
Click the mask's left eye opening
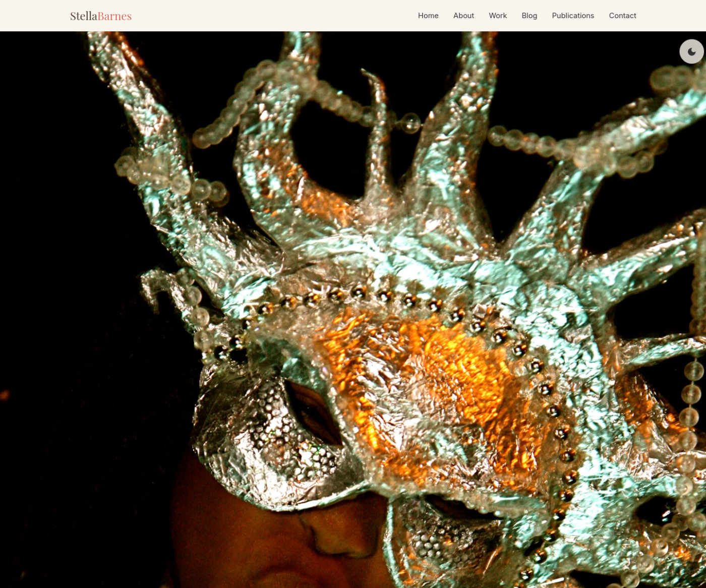(314, 414)
